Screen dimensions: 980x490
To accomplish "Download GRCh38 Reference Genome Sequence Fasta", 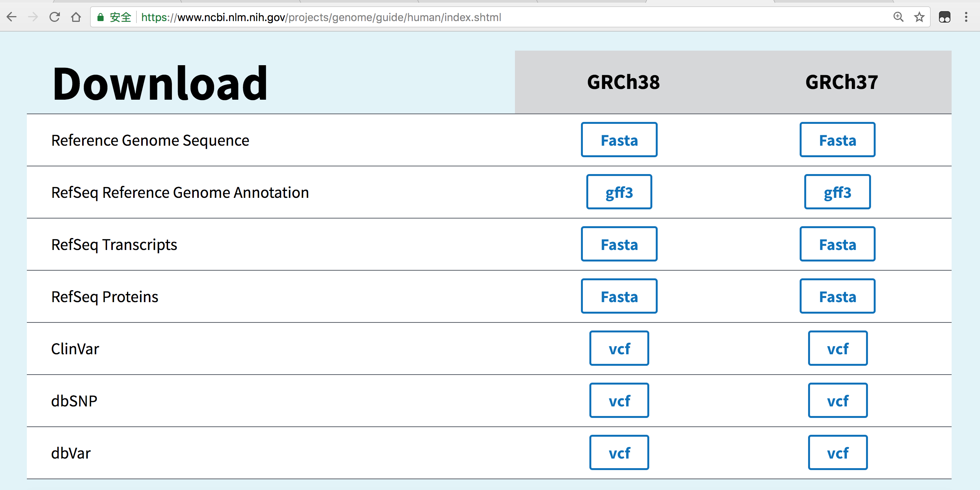I will [x=619, y=140].
